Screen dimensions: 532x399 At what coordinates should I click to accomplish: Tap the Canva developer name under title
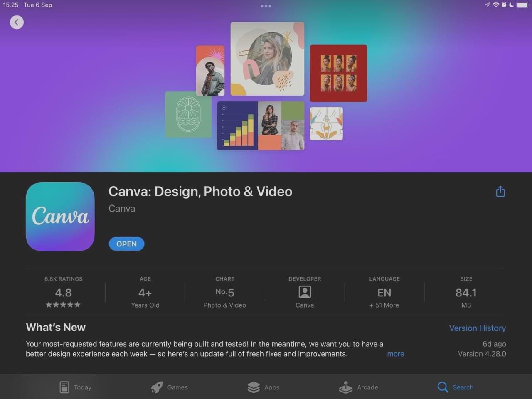click(x=122, y=209)
